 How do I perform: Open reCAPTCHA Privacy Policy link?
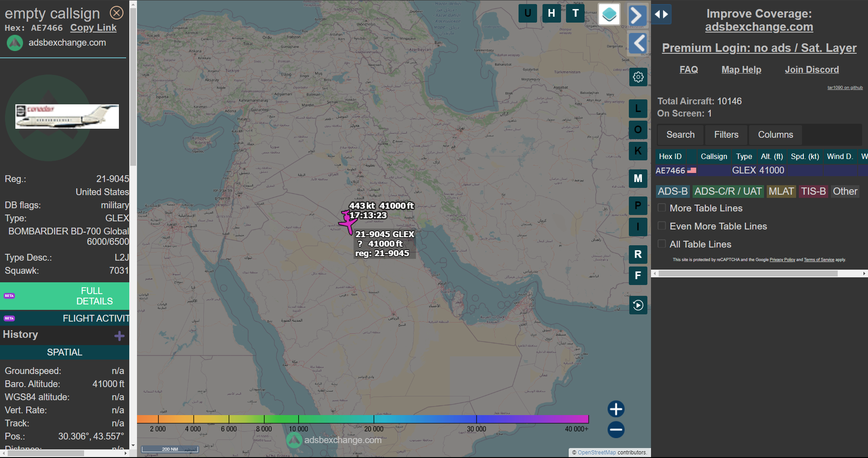(782, 260)
